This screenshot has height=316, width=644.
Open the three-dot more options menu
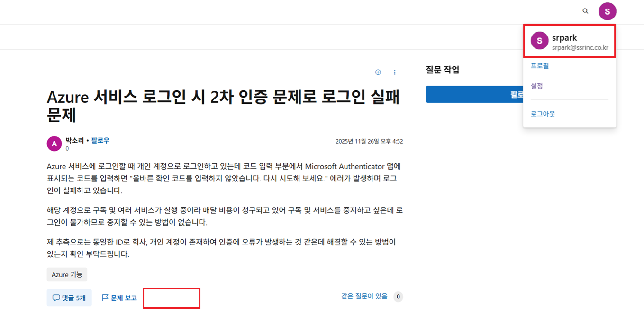395,72
